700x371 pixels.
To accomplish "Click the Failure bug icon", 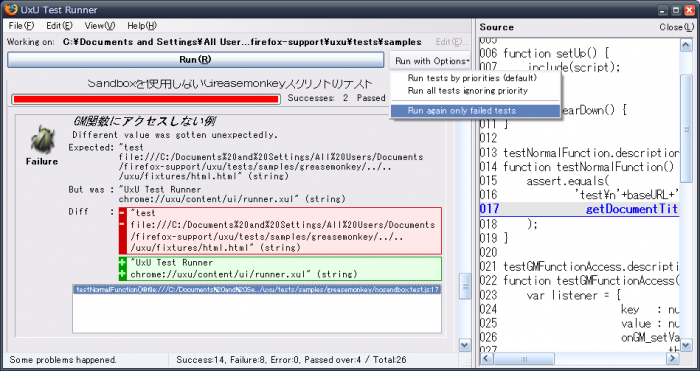I will (x=42, y=139).
